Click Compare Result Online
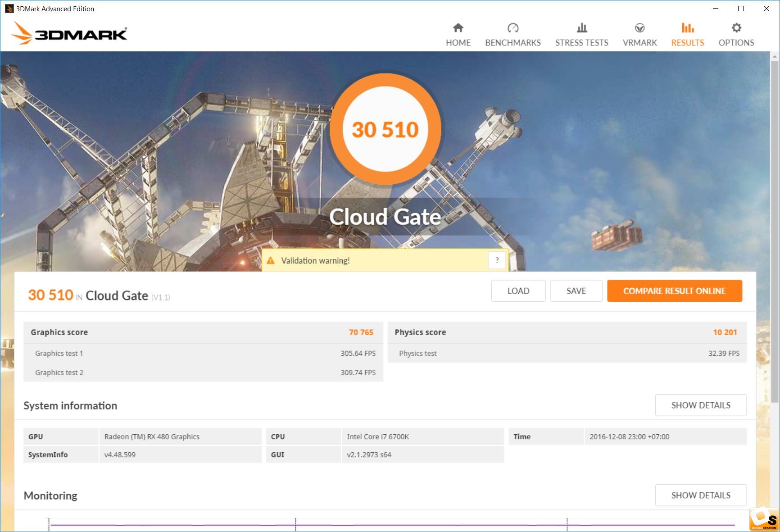780x532 pixels. click(x=674, y=291)
